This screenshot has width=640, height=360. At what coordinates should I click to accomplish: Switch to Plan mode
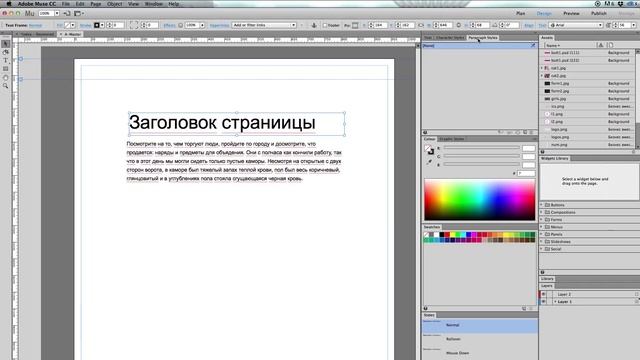coord(520,13)
